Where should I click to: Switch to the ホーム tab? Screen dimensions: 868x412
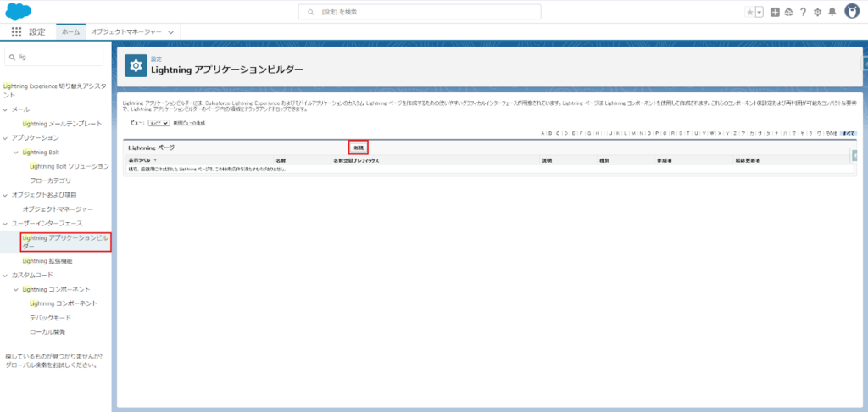(x=71, y=32)
